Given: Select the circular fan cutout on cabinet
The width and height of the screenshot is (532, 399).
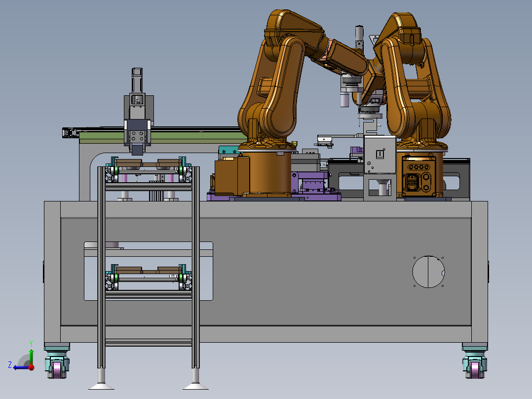Looking at the screenshot, I should (x=428, y=272).
